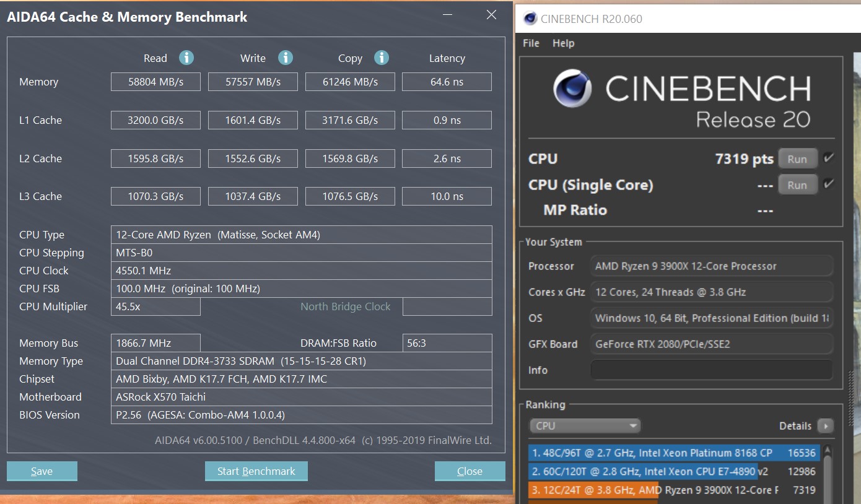Click L3 Cache write value 1037.4 GB/s
This screenshot has width=861, height=504.
[x=253, y=196]
